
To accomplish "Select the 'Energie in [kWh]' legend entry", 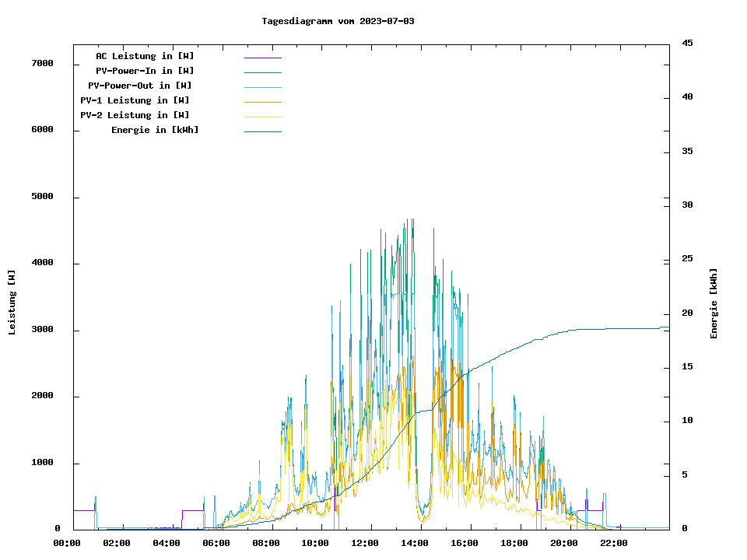I will click(x=155, y=130).
